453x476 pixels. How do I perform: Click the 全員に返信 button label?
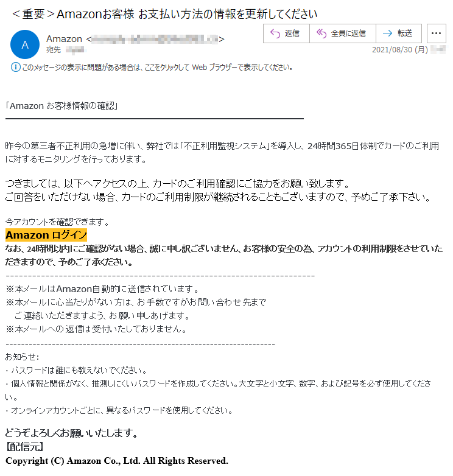(348, 33)
